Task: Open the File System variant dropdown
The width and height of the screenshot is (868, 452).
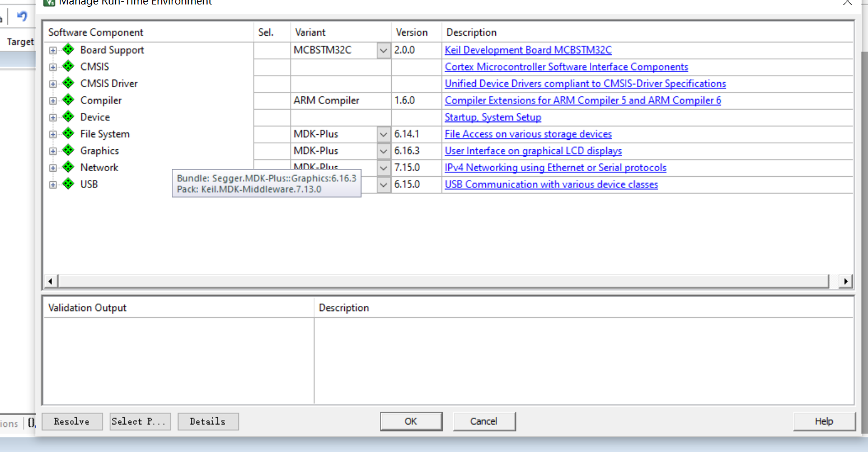Action: point(383,134)
